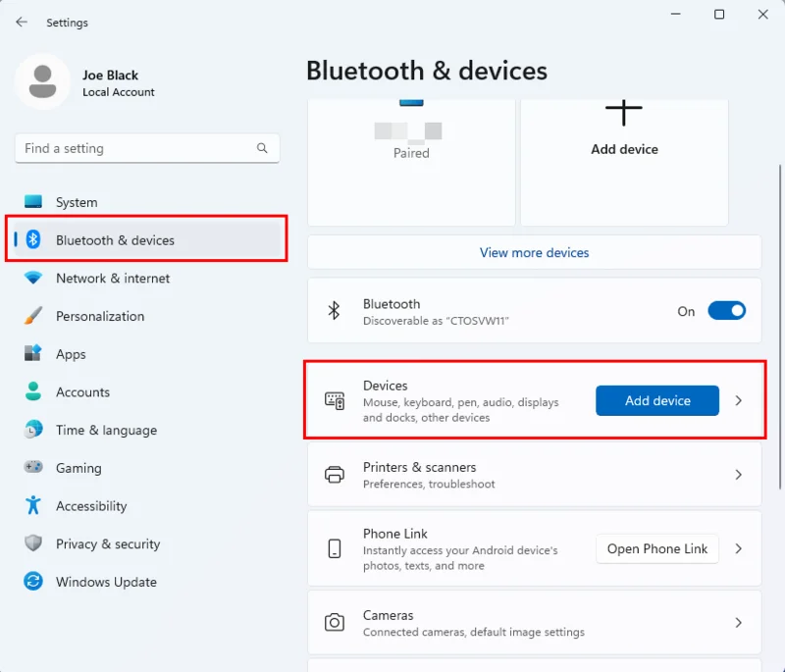785x672 pixels.
Task: Click the Gaming controller icon
Action: pos(33,467)
